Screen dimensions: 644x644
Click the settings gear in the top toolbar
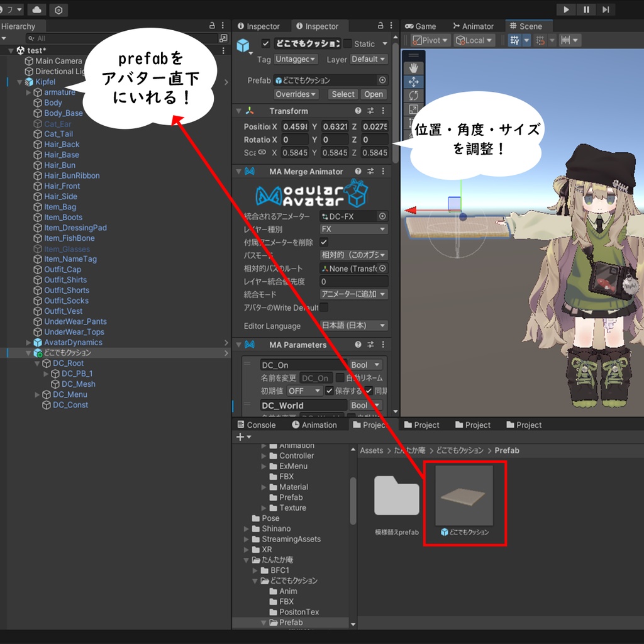pyautogui.click(x=59, y=10)
